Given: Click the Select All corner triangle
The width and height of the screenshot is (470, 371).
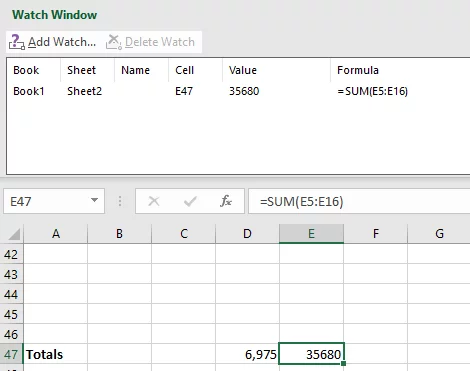Looking at the screenshot, I should (x=14, y=234).
